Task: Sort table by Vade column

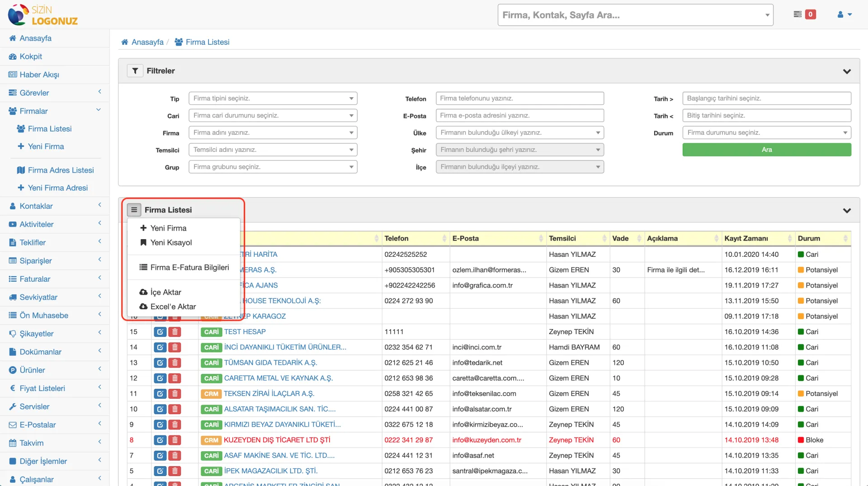Action: [x=627, y=238]
